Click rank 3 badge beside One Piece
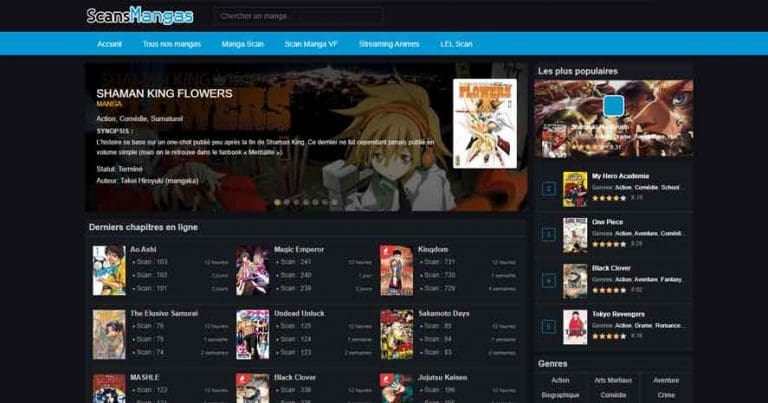 tap(549, 235)
